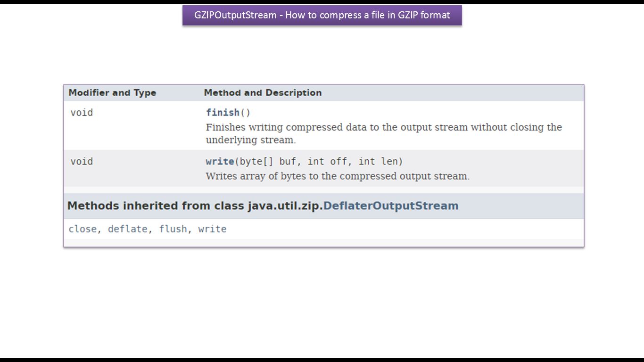This screenshot has height=362, width=644.
Task: Click the "java.util.zip." package text
Action: [285, 206]
